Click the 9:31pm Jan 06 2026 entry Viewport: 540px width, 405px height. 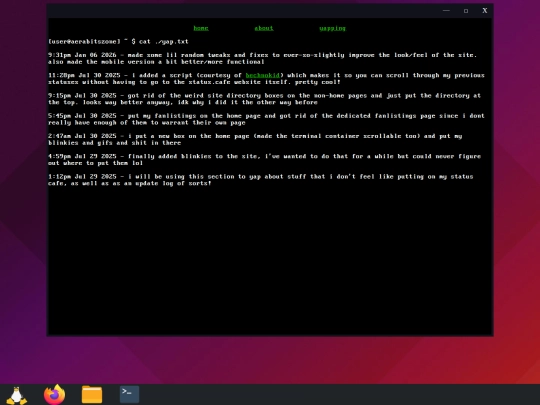262,59
